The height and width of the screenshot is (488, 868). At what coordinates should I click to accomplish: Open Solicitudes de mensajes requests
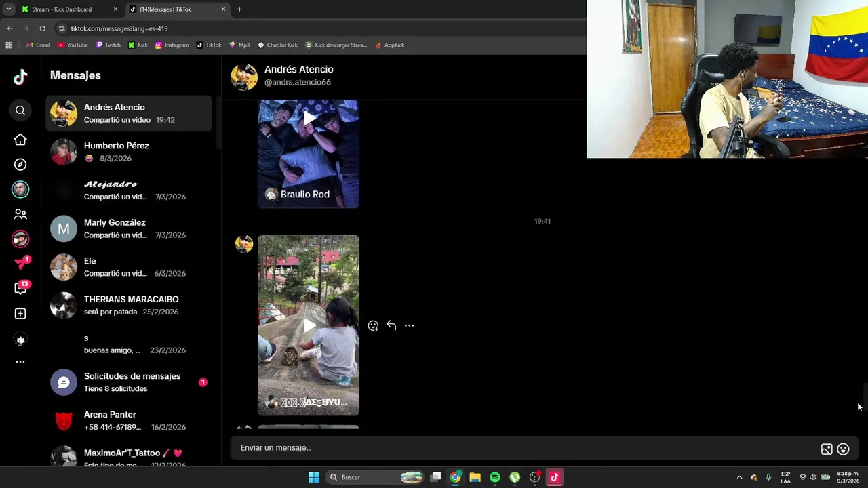coord(129,382)
